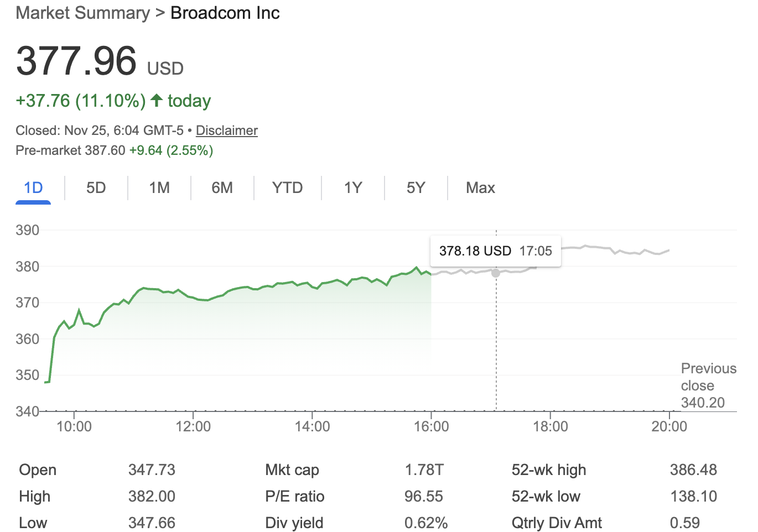Screen dimensions: 758x532
Task: View the 6M price chart
Action: [222, 187]
